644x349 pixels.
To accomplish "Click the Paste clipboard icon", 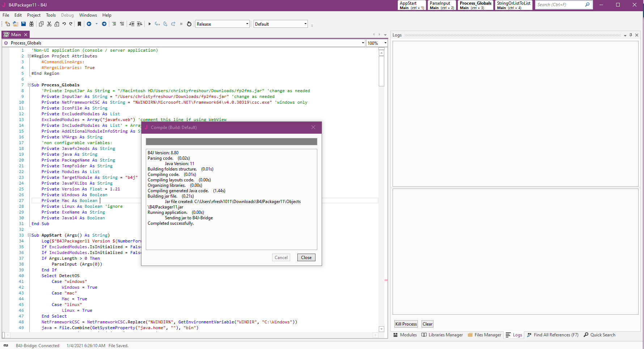I will [57, 24].
